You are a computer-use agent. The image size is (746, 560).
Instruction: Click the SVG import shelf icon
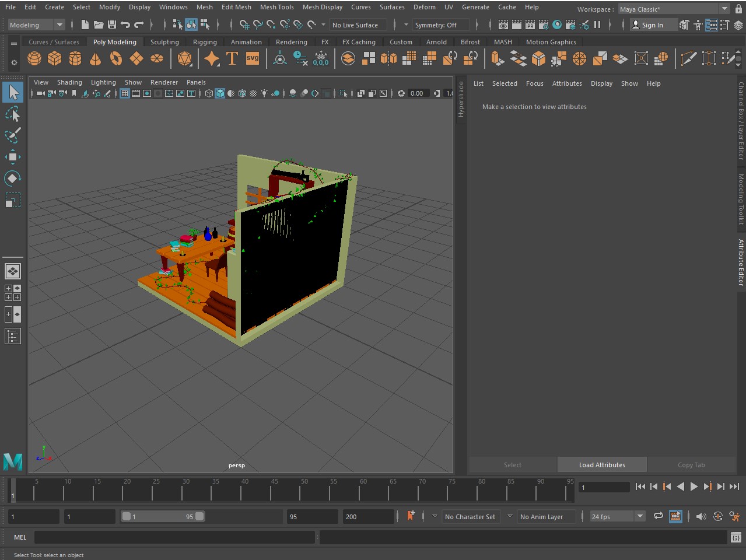pyautogui.click(x=253, y=58)
